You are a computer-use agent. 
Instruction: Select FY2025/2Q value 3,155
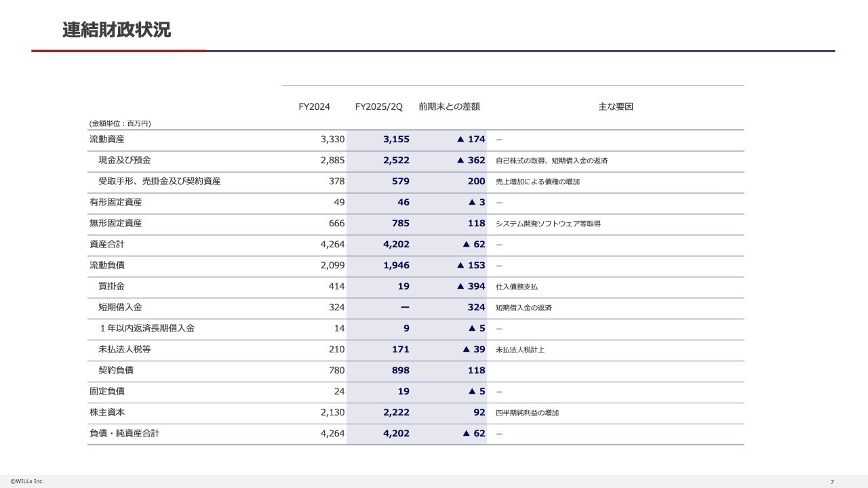click(396, 140)
